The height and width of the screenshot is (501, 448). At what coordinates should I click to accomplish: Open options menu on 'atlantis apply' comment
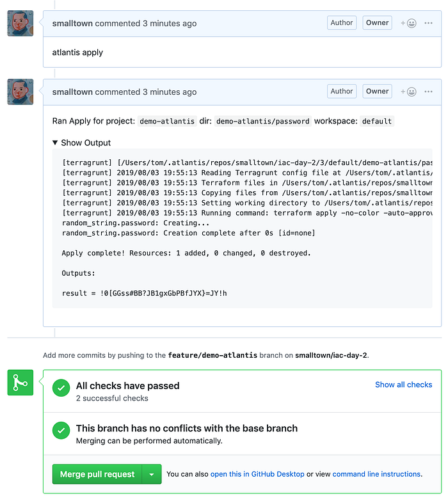[428, 23]
